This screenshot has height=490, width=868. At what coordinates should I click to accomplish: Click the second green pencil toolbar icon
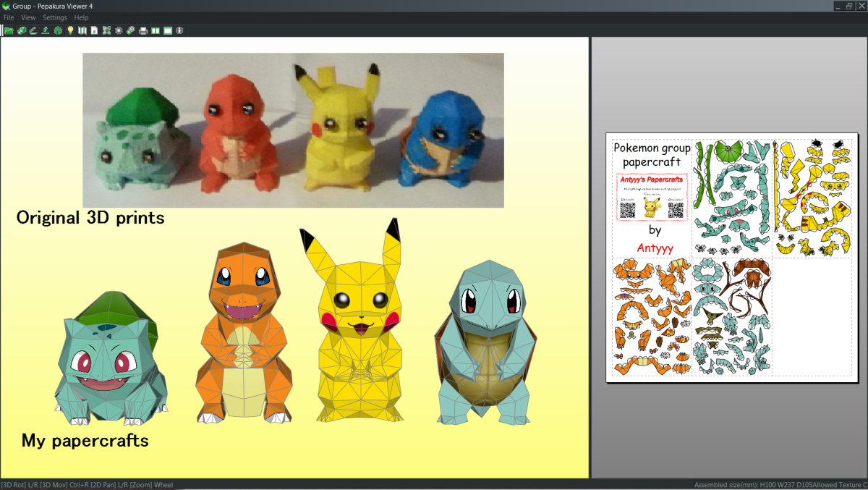click(x=46, y=30)
